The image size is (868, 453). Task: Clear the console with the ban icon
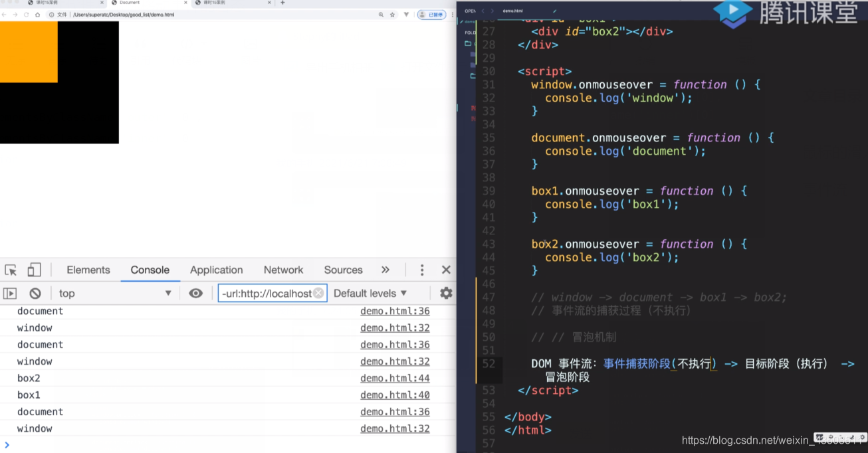pos(35,293)
